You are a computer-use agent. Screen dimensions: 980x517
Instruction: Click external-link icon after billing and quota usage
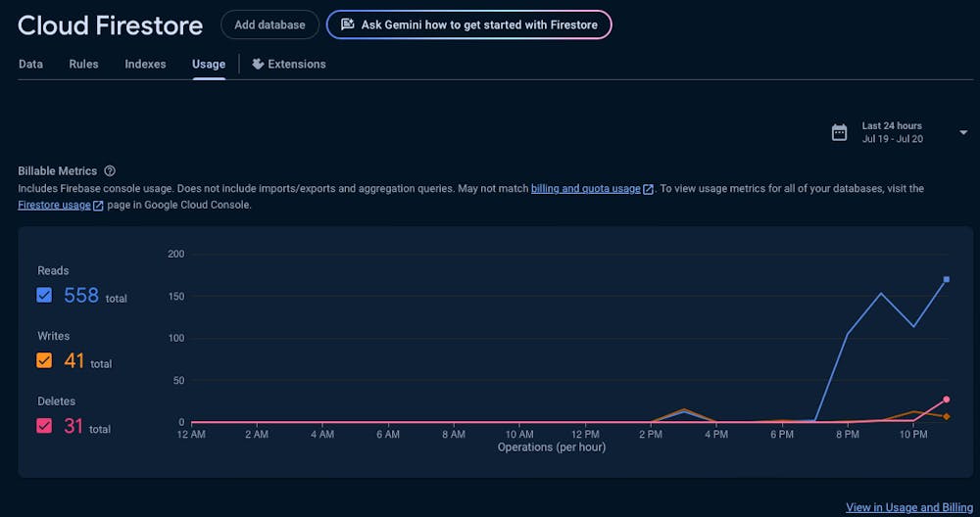coord(649,189)
